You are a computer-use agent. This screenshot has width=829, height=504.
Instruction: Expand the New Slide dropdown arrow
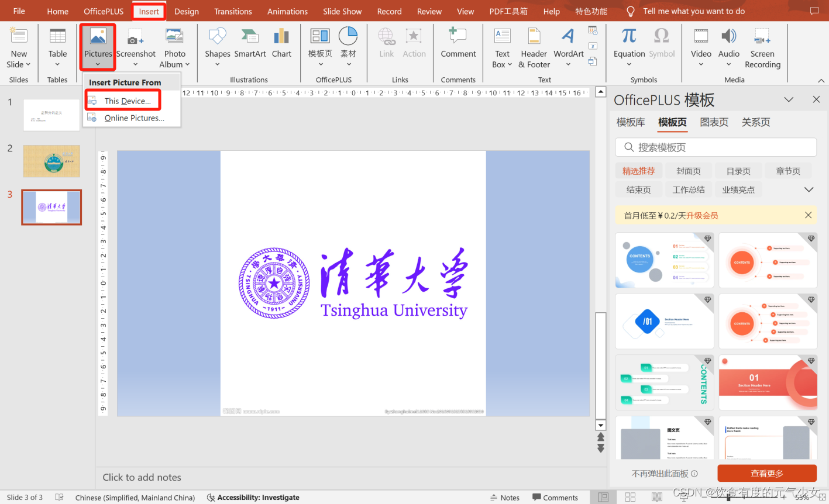pos(28,65)
